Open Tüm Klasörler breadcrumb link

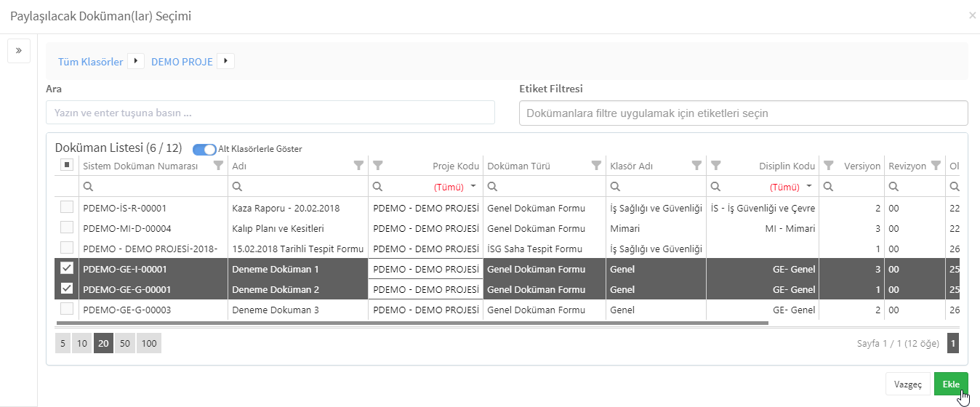click(90, 62)
